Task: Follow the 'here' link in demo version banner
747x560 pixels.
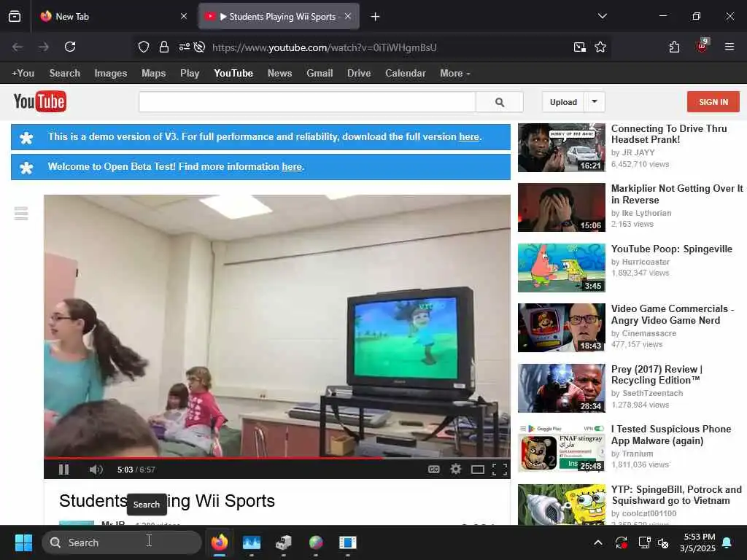Action: point(469,136)
